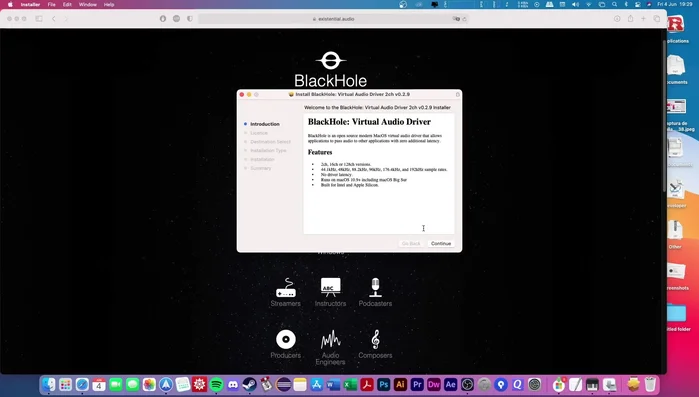The width and height of the screenshot is (699, 397).
Task: Click the Safari address bar showing existential.audio
Action: pyautogui.click(x=333, y=19)
